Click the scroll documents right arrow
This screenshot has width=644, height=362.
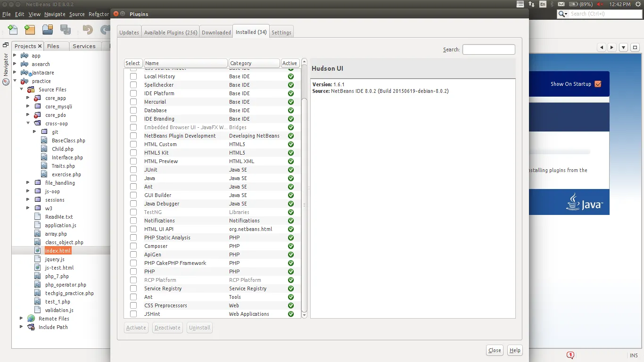(611, 47)
